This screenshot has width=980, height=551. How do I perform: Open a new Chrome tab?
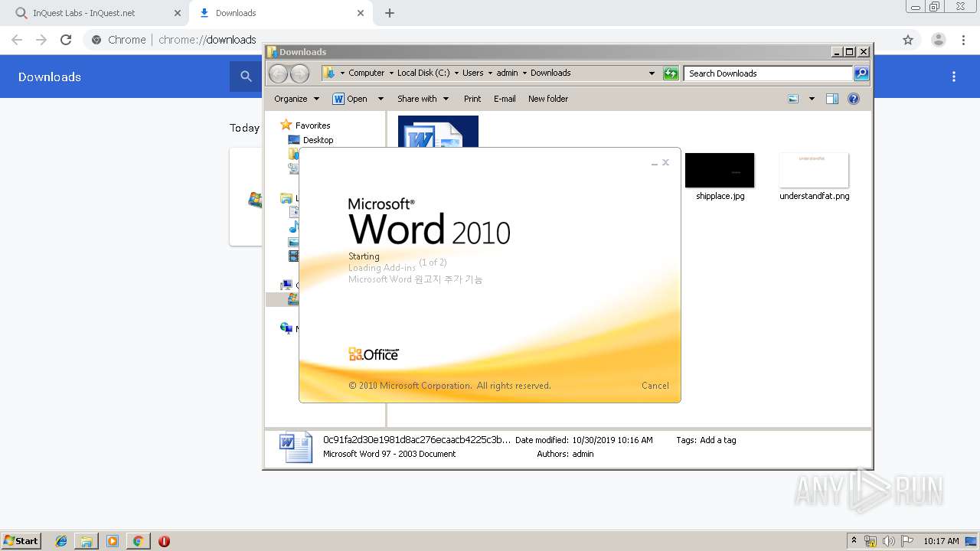[x=389, y=13]
